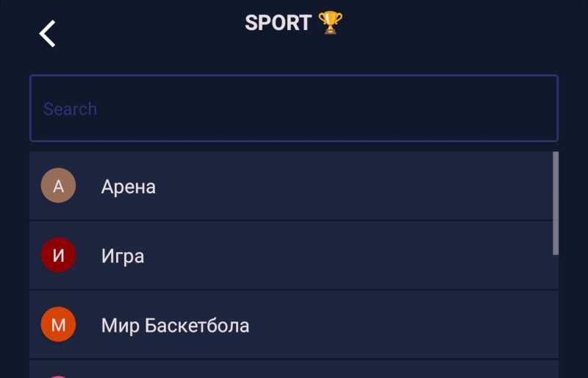Open the "Мир Баскетбола" channel name
The width and height of the screenshot is (588, 378).
pos(175,325)
